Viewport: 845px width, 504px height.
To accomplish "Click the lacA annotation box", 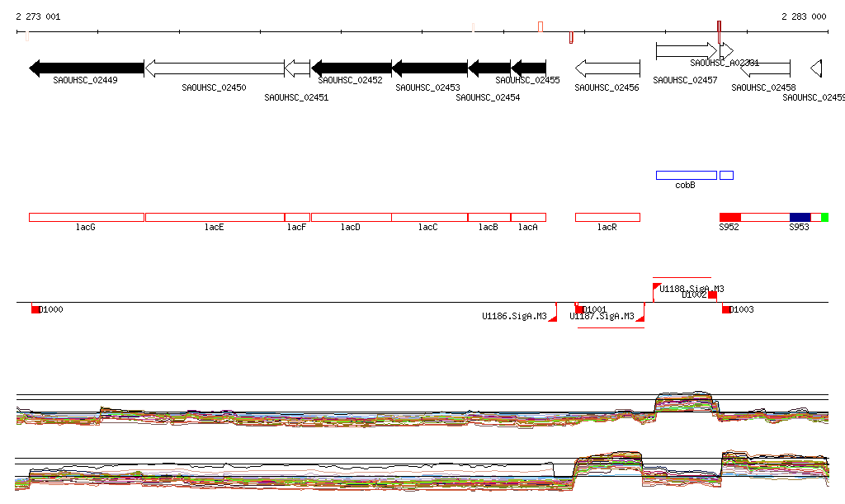I will (528, 217).
